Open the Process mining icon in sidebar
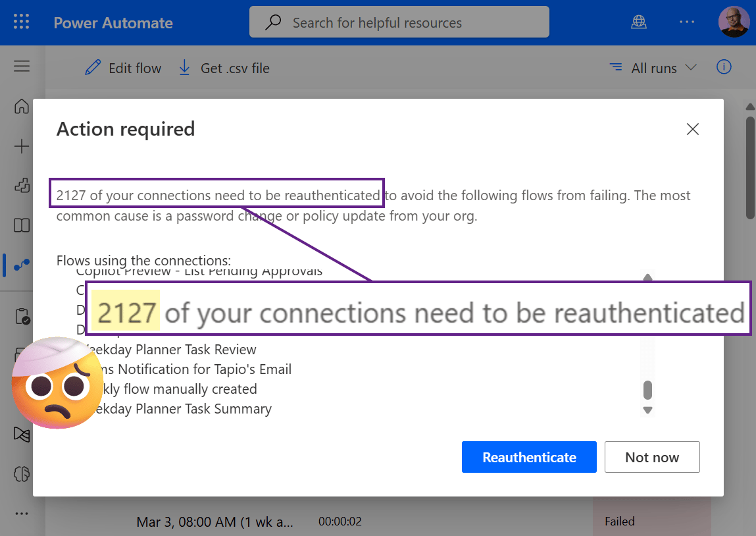The image size is (756, 536). pyautogui.click(x=22, y=434)
